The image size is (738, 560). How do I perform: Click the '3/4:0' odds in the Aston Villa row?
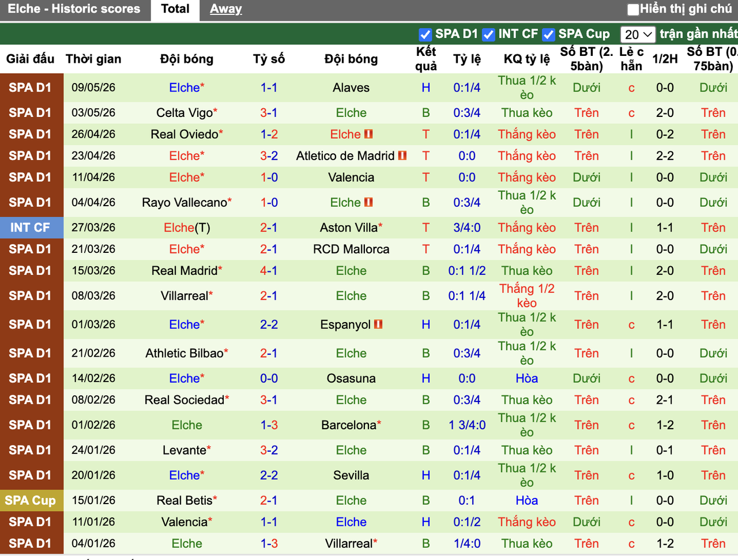pyautogui.click(x=467, y=228)
